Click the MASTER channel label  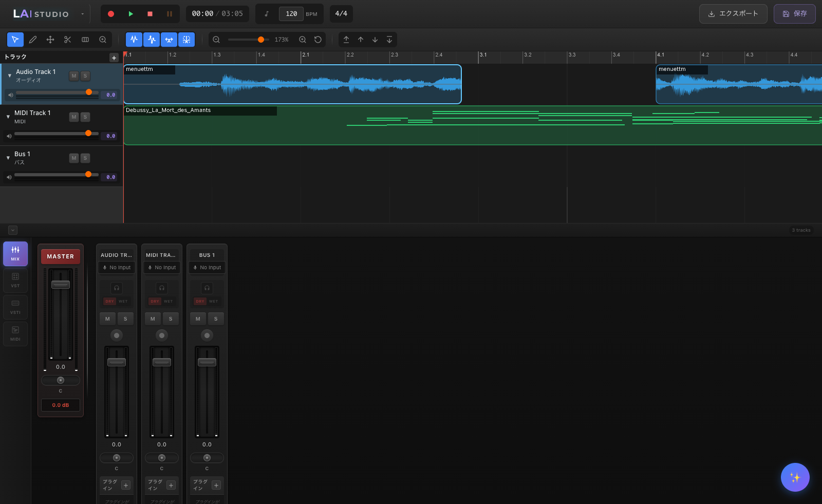point(60,256)
